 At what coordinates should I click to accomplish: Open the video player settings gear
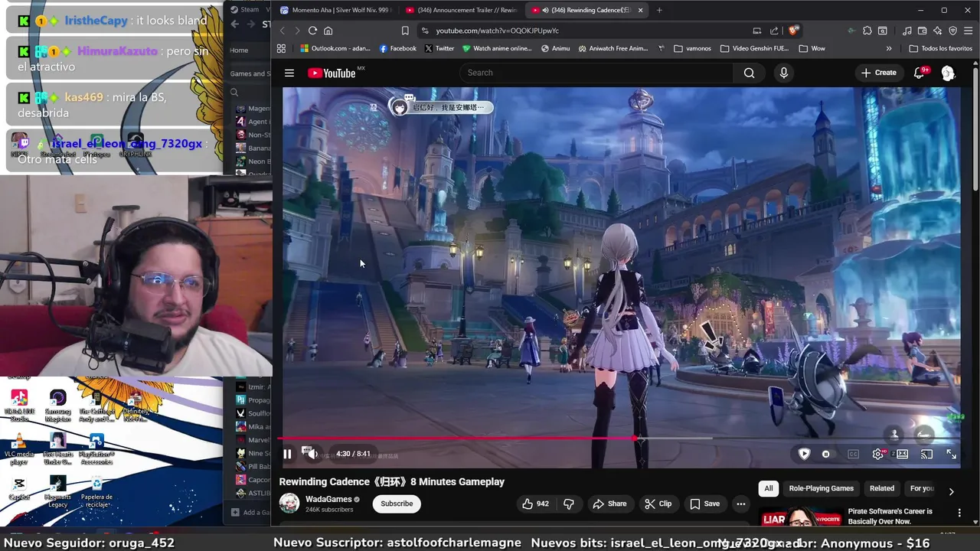[878, 454]
